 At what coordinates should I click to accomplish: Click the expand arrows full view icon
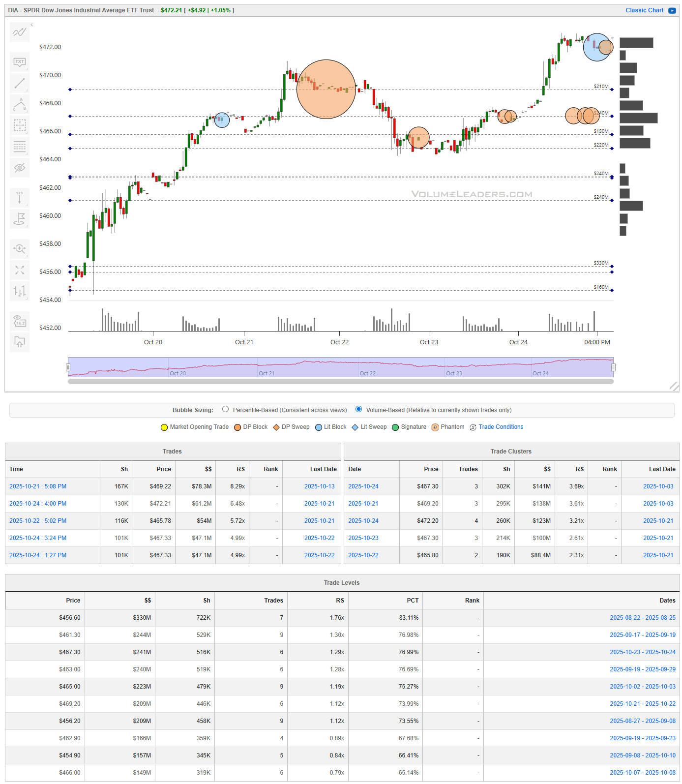click(20, 270)
